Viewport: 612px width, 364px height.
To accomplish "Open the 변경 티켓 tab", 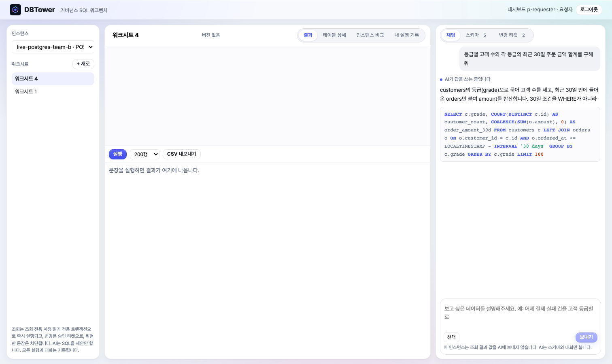I will pyautogui.click(x=512, y=35).
